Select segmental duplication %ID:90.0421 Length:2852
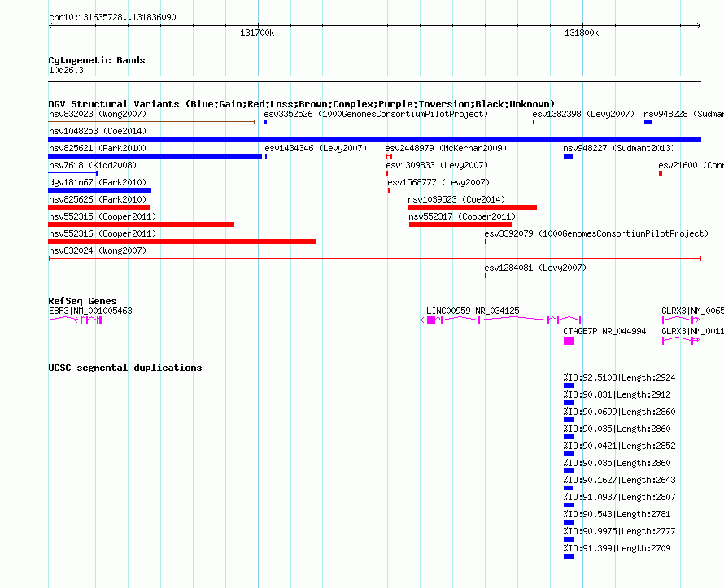Image resolution: width=724 pixels, height=588 pixels. (x=569, y=454)
